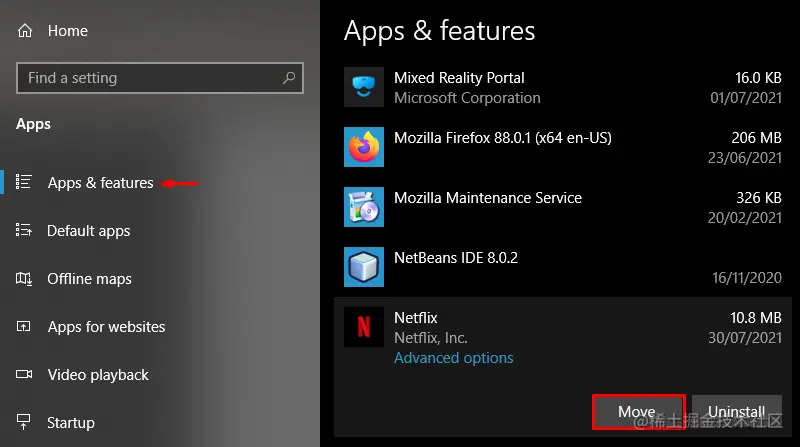Go to Home settings

tap(68, 31)
